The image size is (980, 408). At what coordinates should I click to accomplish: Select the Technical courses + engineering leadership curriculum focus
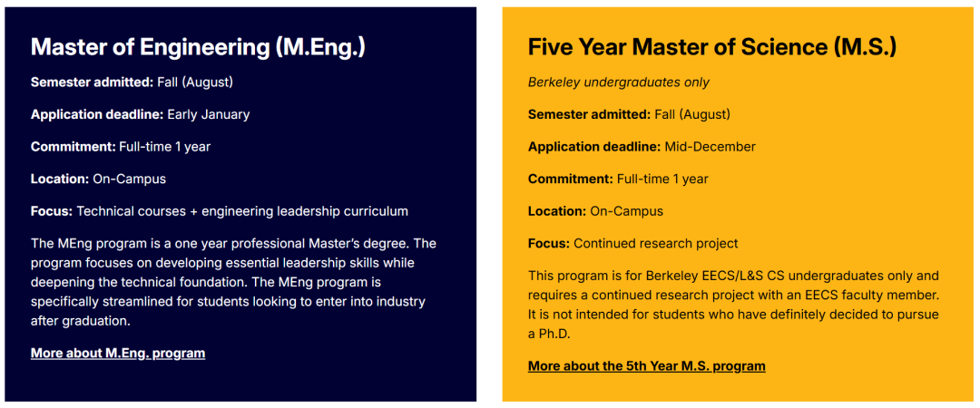coord(242,211)
